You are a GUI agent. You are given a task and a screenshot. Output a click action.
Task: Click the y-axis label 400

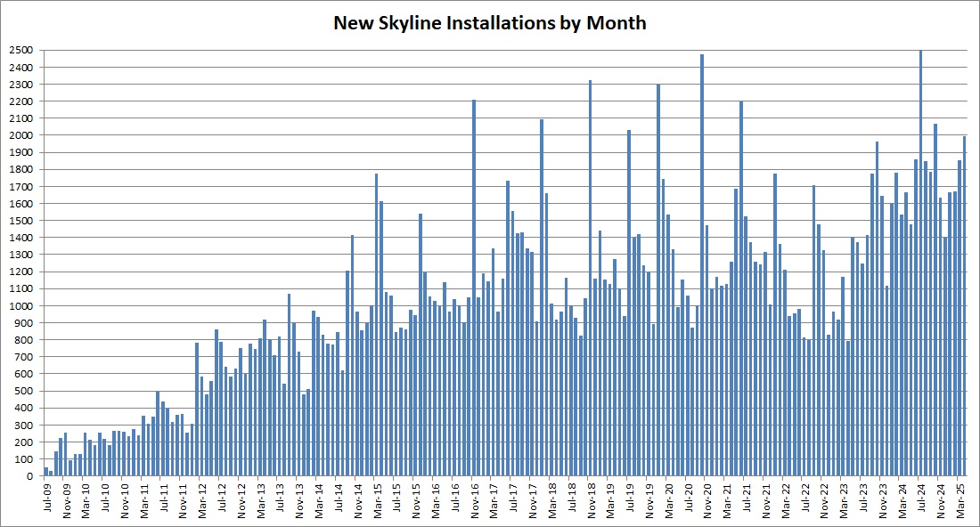(x=24, y=409)
